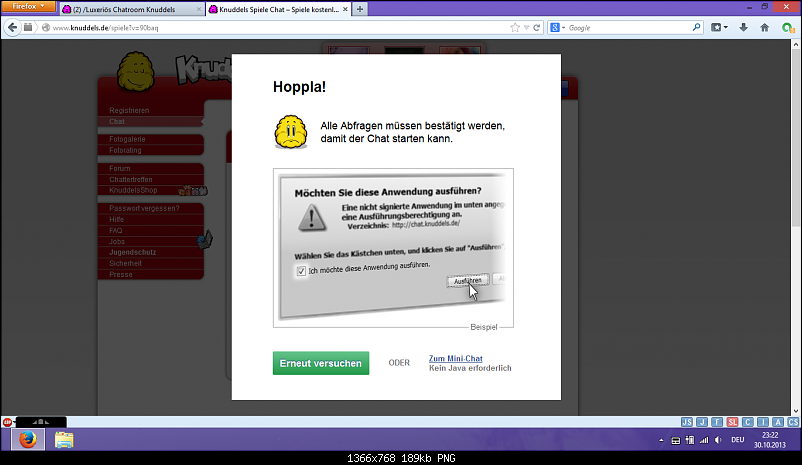This screenshot has height=465, width=802.
Task: Switch DEU keyboard language indicator
Action: [x=737, y=440]
